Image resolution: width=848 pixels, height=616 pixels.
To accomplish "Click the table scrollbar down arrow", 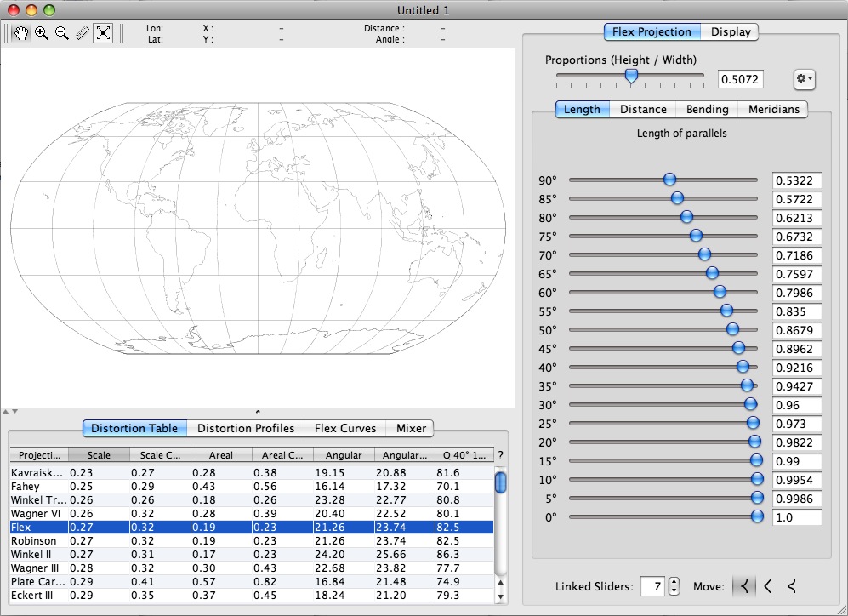I will click(501, 596).
